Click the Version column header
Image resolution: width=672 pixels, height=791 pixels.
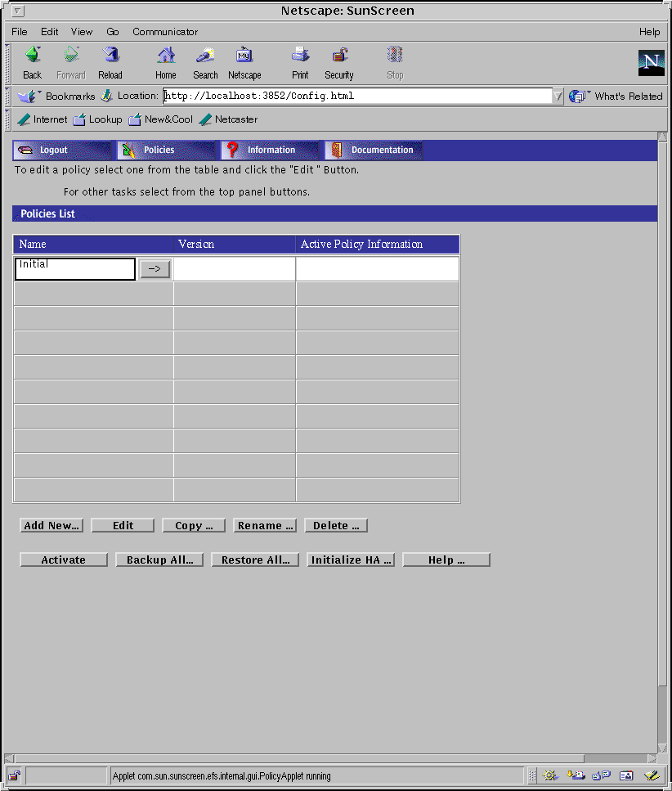point(235,244)
